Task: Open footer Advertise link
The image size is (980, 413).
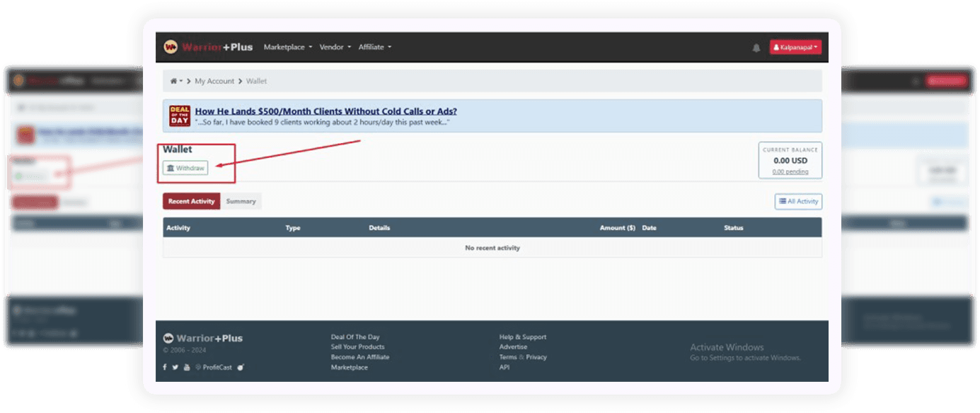Action: click(x=513, y=347)
